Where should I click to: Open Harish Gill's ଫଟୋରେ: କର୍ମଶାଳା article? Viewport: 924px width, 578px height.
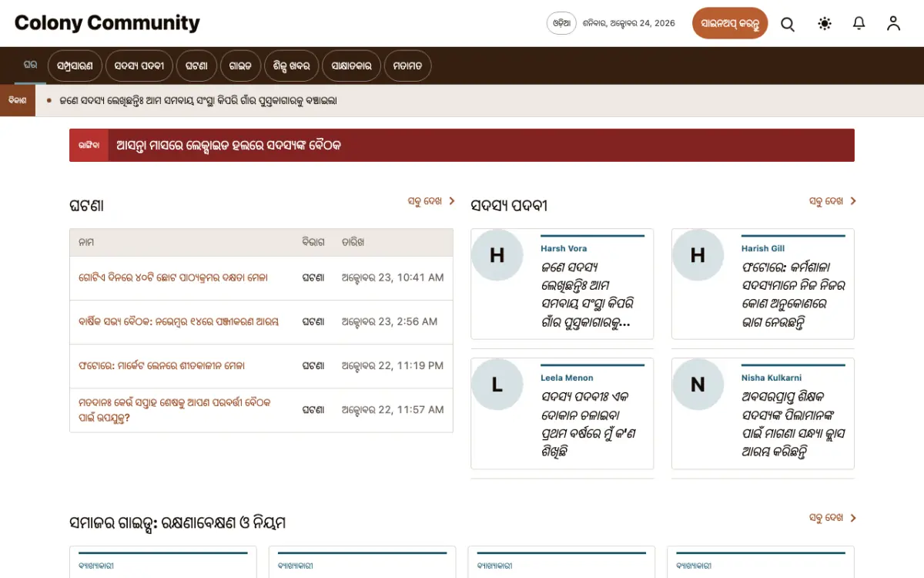click(793, 295)
